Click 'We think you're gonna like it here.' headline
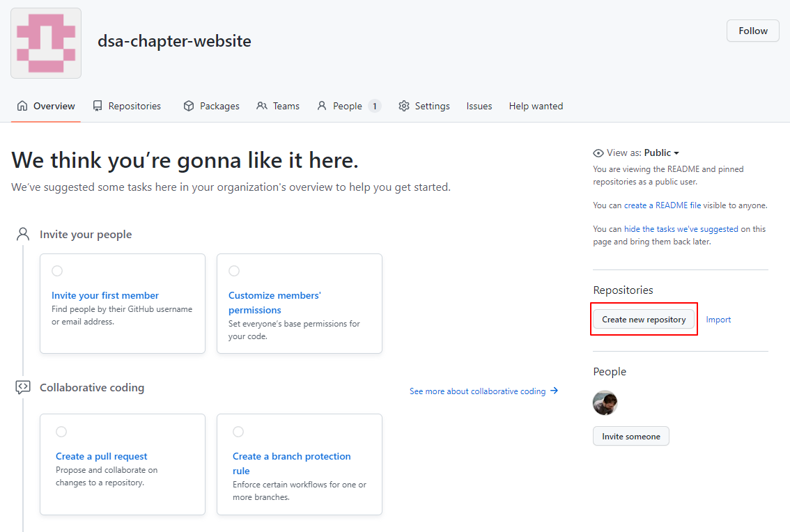 [x=185, y=161]
